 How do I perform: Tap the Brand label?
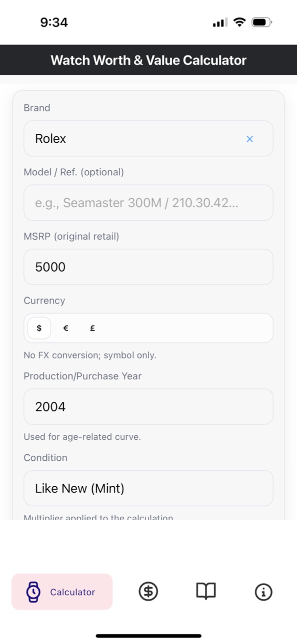(37, 108)
